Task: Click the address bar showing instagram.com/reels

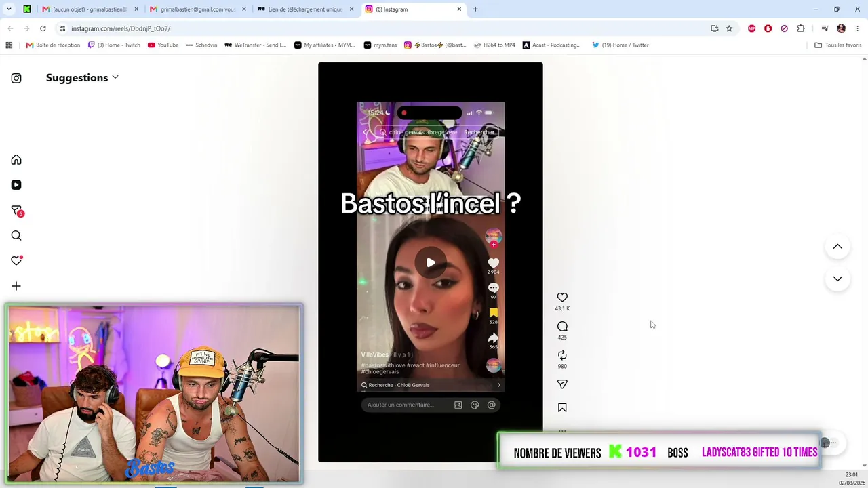Action: 380,28
